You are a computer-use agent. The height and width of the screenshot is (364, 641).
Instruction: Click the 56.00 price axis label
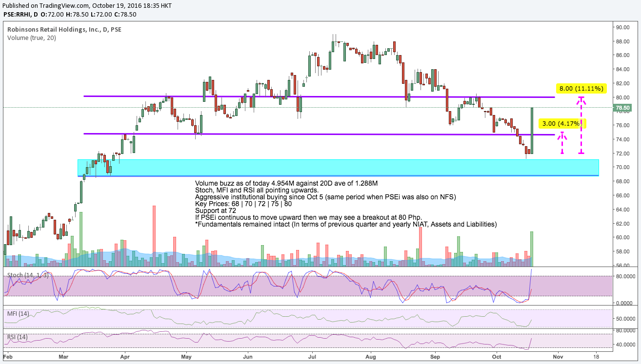tap(622, 266)
